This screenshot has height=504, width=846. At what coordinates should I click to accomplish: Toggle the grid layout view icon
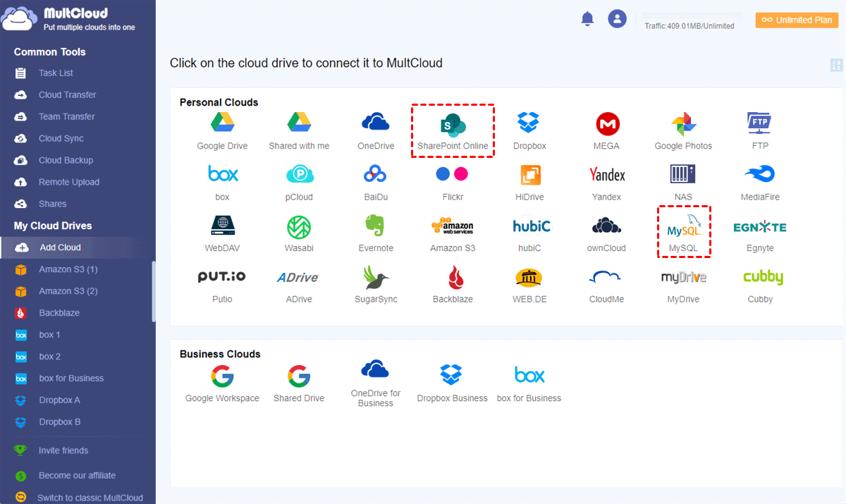click(x=837, y=66)
